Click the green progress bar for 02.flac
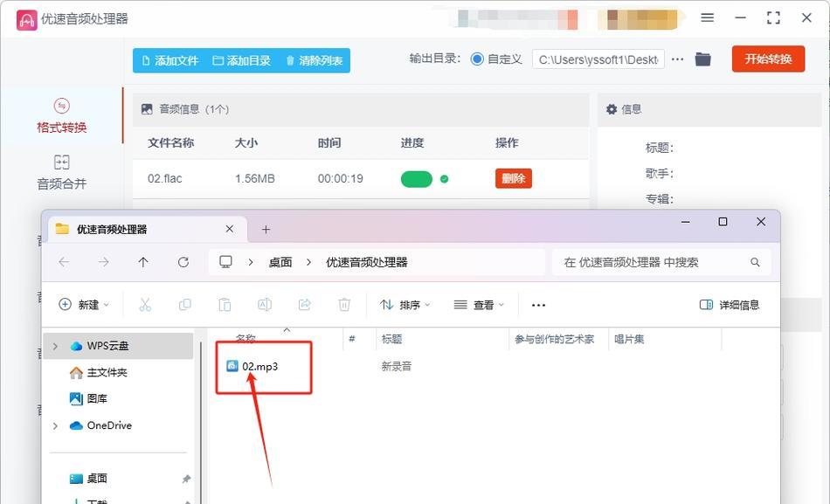The width and height of the screenshot is (830, 504). pos(417,179)
